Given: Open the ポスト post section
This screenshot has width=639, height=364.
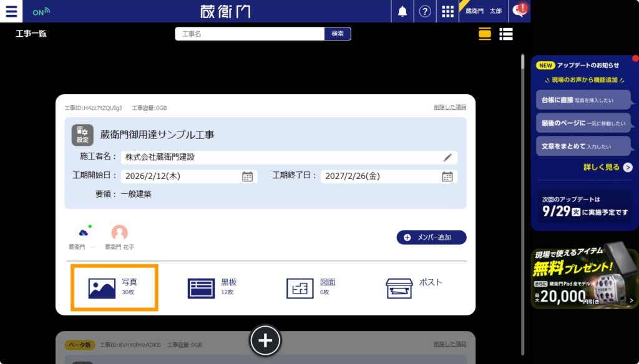Looking at the screenshot, I should [x=414, y=288].
